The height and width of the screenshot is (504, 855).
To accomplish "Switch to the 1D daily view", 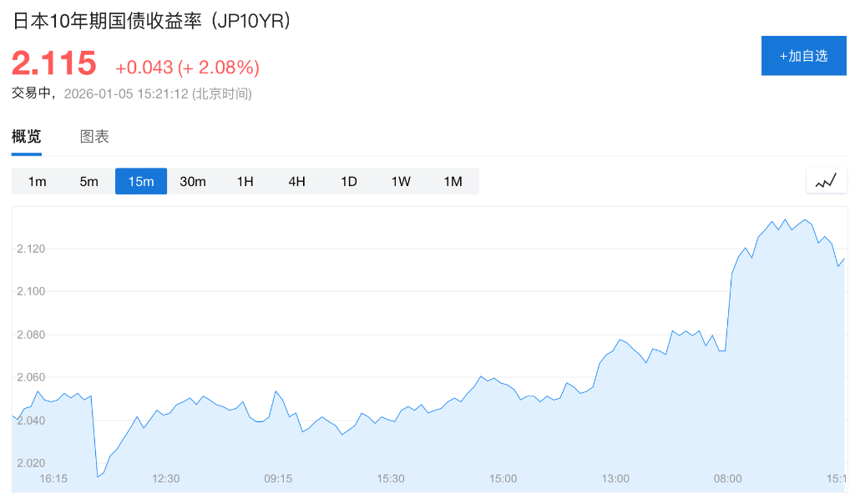I will pos(349,181).
